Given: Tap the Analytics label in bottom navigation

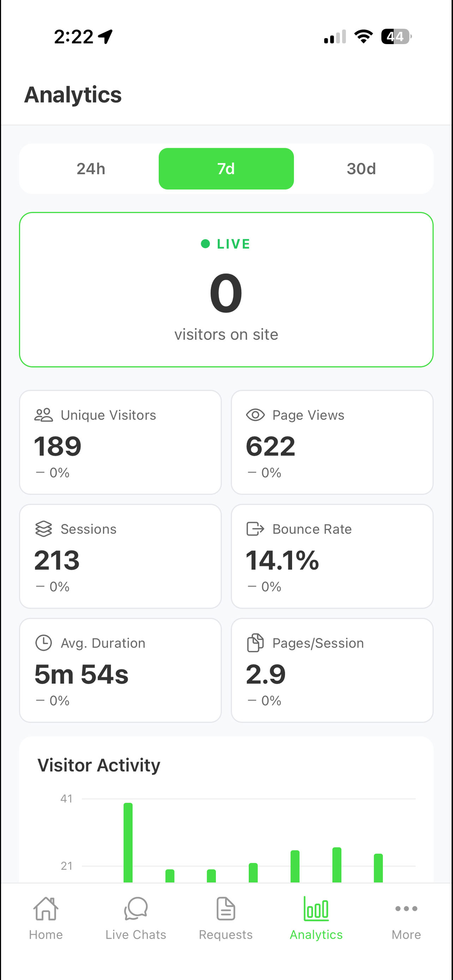Looking at the screenshot, I should point(316,935).
